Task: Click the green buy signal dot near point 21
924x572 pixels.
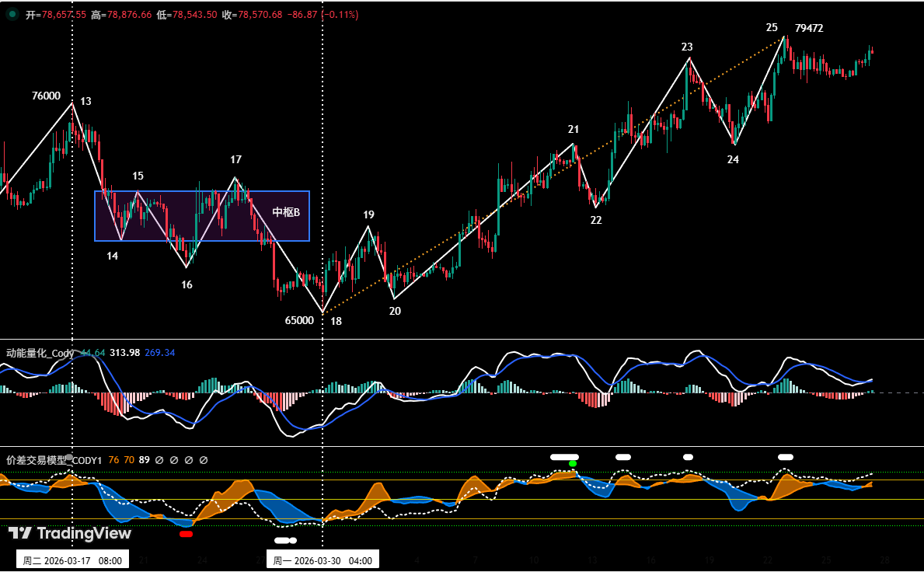Action: (x=573, y=463)
